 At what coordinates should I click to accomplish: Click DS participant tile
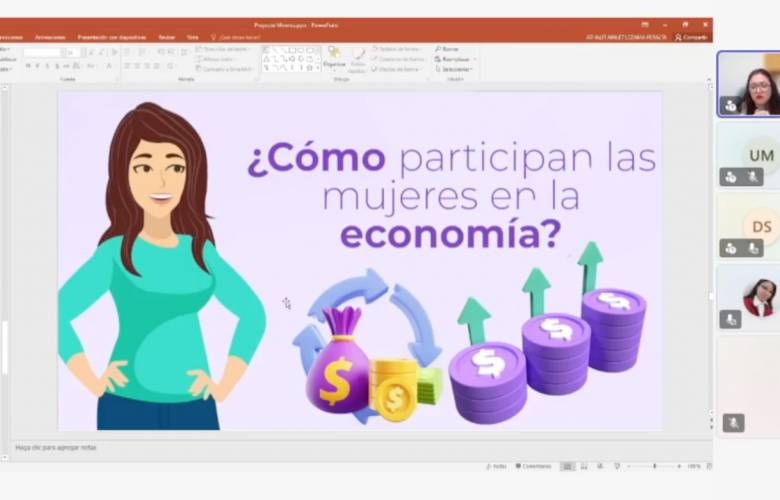point(748,226)
